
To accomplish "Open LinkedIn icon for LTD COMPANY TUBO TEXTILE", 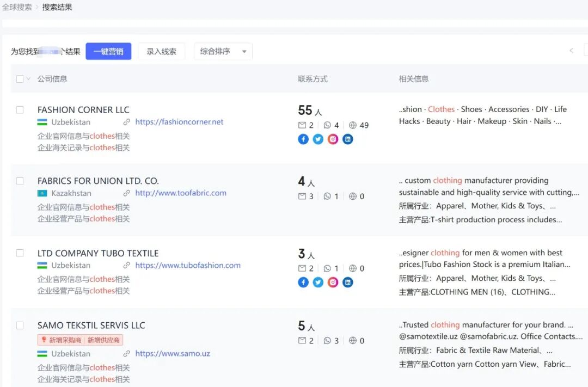I will click(347, 282).
